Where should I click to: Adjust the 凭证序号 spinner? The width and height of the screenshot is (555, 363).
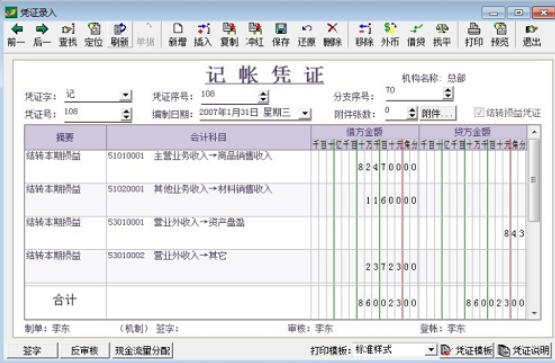(263, 96)
